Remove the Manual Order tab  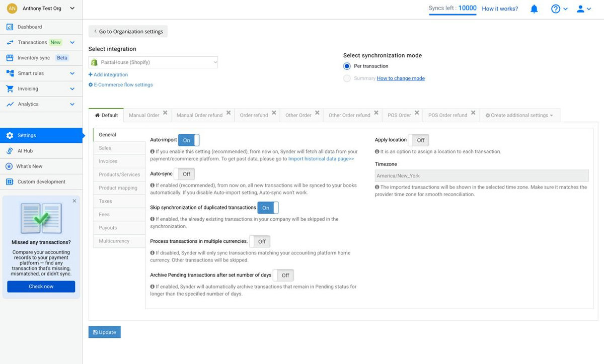tap(166, 113)
